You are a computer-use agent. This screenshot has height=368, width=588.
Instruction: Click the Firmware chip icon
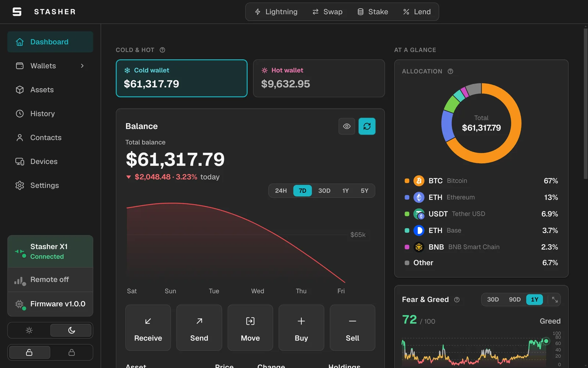pyautogui.click(x=19, y=304)
